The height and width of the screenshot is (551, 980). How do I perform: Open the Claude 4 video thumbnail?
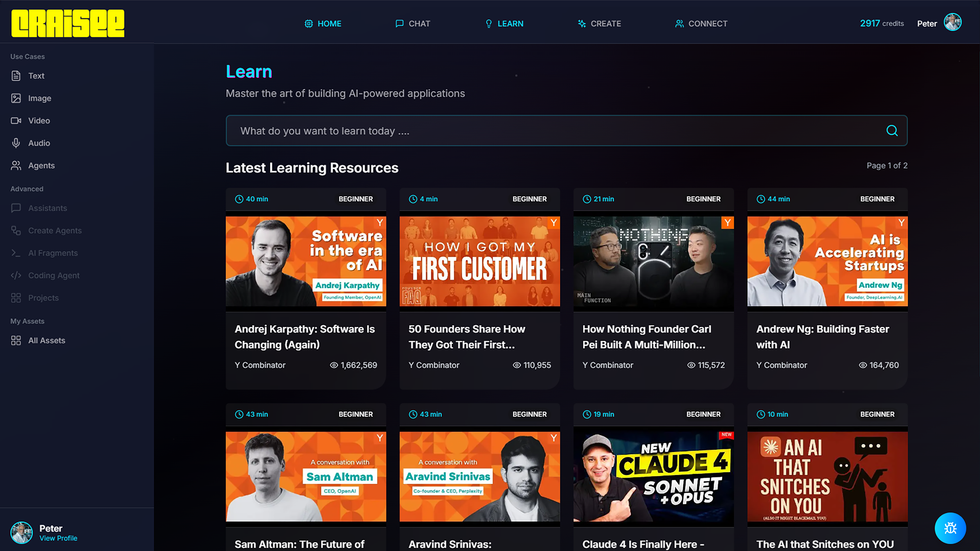point(654,477)
